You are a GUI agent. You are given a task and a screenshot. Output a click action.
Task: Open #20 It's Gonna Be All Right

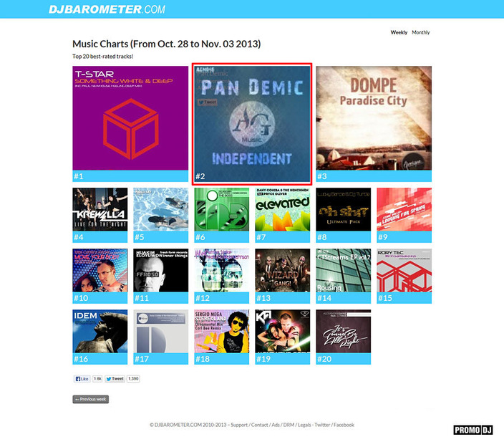click(x=344, y=337)
